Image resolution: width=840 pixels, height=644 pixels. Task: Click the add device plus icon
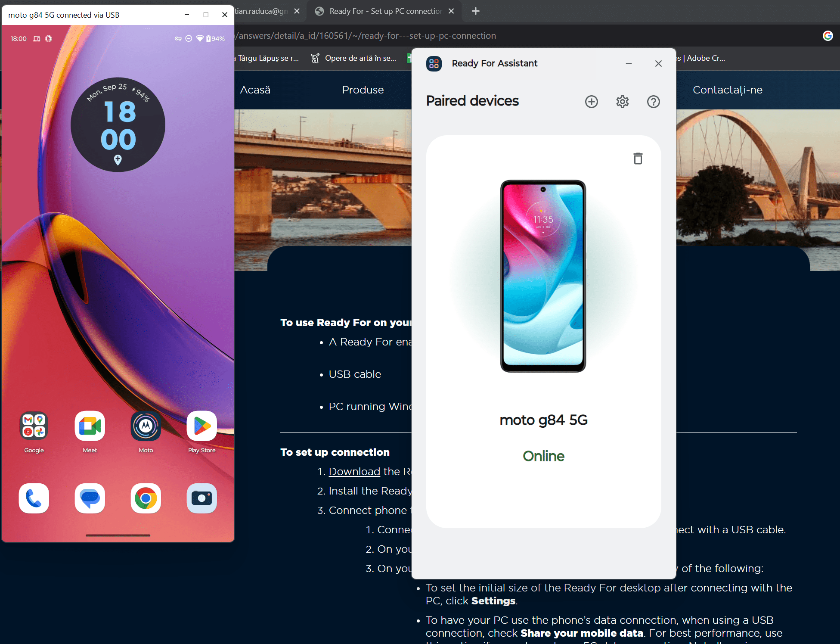[591, 102]
